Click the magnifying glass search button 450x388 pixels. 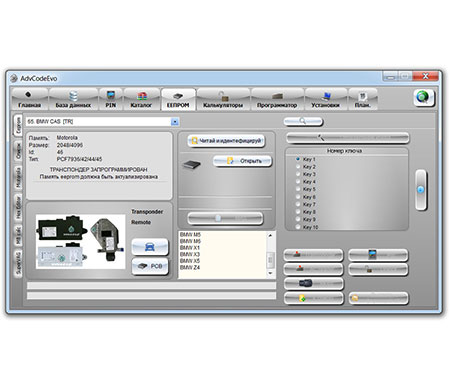click(303, 121)
